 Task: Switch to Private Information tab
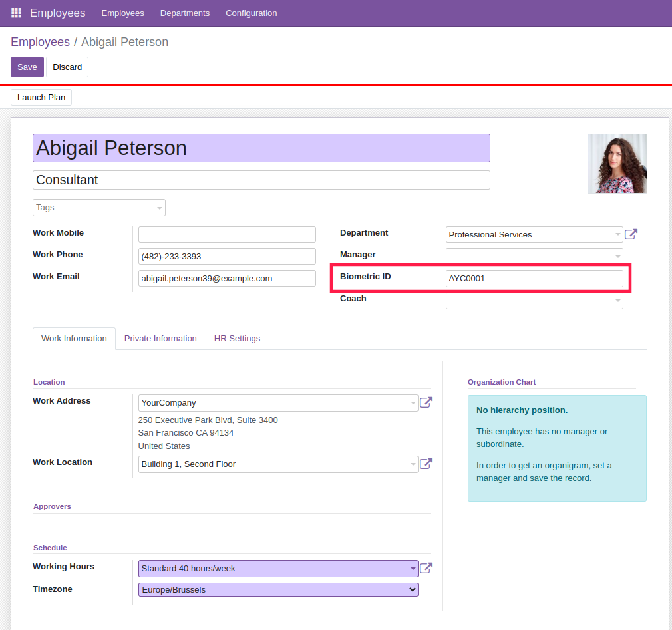click(160, 339)
